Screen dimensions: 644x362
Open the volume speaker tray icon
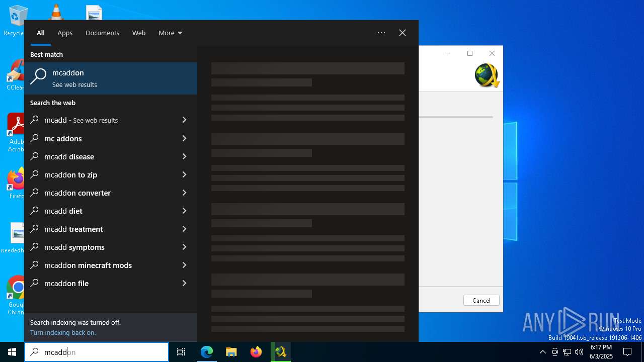579,352
